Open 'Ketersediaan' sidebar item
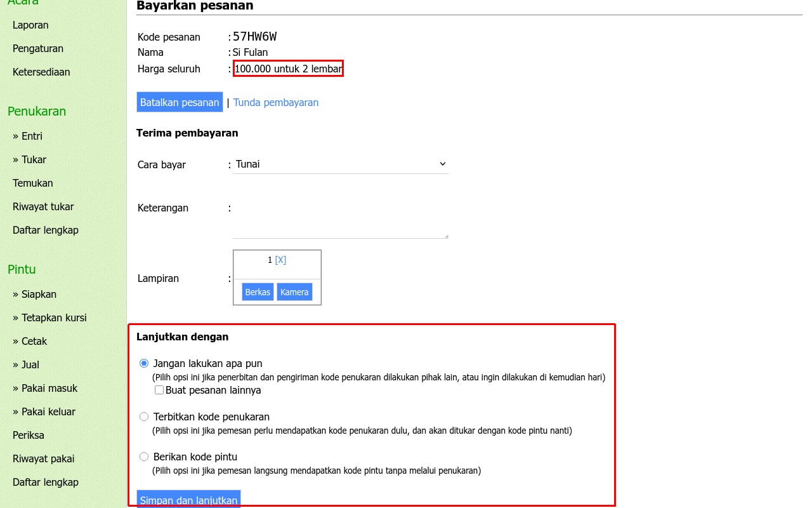Viewport: 812px width, 508px height. coord(41,72)
